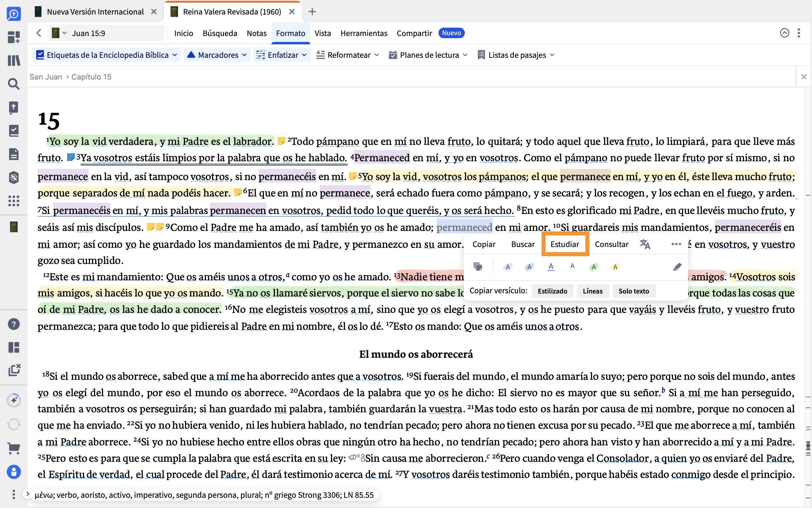812x508 pixels.
Task: Open the Library books icon
Action: click(14, 60)
